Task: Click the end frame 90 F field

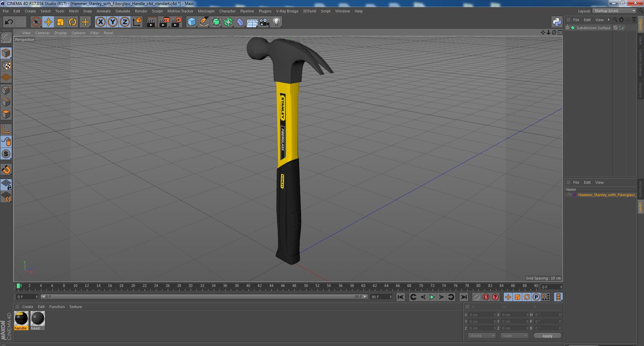Action: 381,297
